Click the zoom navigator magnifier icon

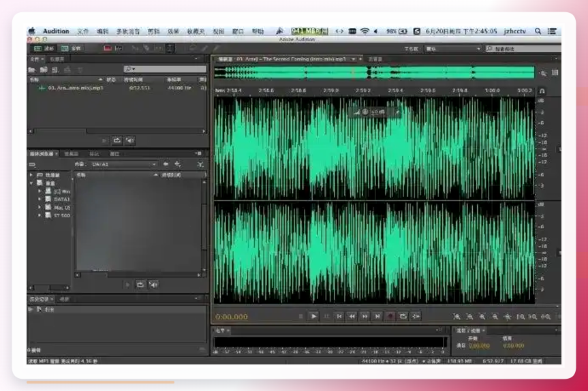coord(543,73)
